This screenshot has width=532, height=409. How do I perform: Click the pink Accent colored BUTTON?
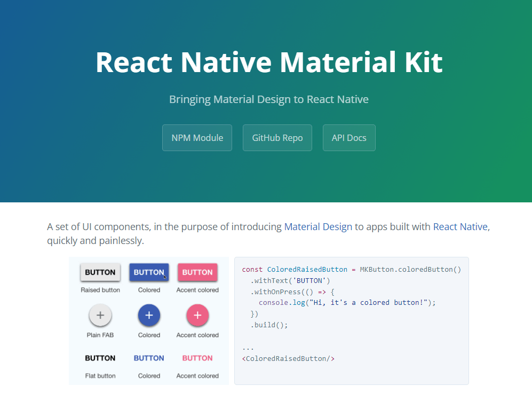pyautogui.click(x=197, y=272)
